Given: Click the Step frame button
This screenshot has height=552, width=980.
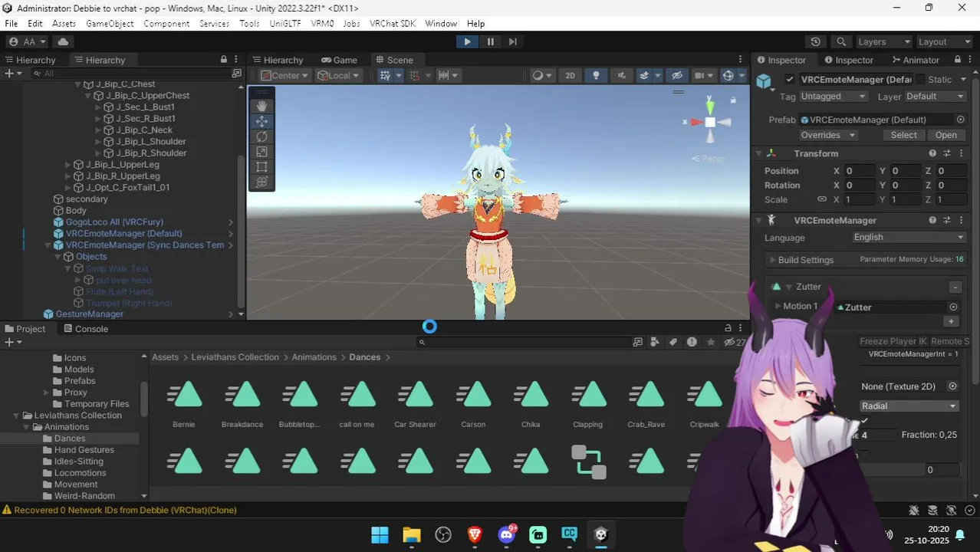Looking at the screenshot, I should coord(513,41).
